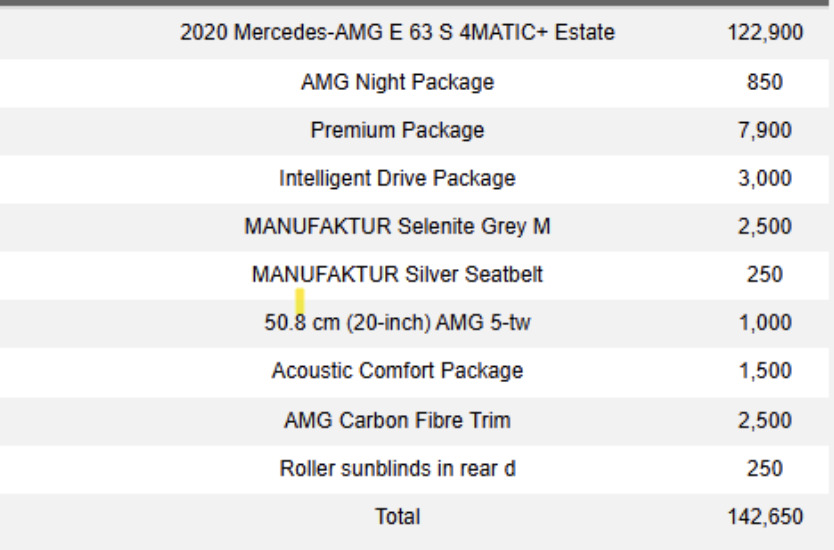Select the 1,000 price cell
834x550 pixels.
(765, 323)
